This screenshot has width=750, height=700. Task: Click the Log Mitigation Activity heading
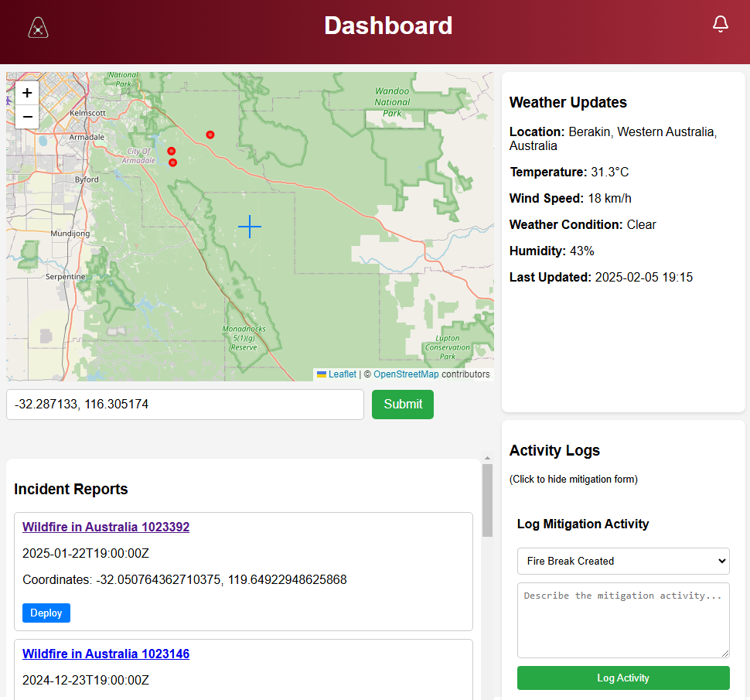pyautogui.click(x=582, y=524)
